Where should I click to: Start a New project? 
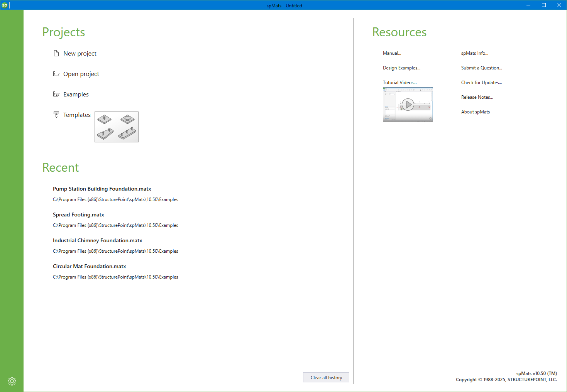[x=80, y=53]
